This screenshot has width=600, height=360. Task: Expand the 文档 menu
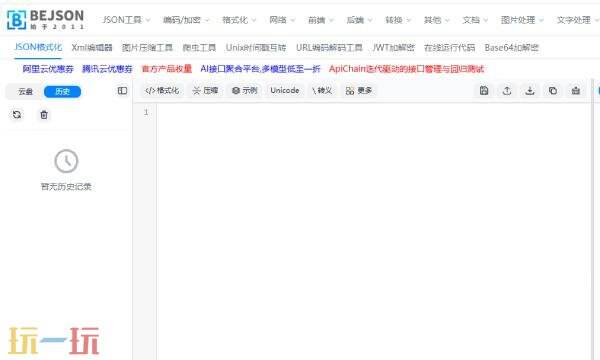pos(475,20)
